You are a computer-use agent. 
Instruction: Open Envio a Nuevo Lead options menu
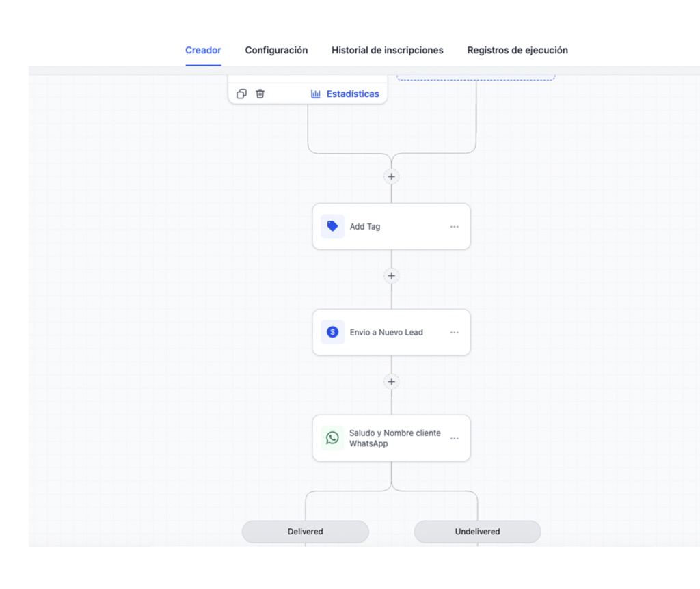tap(455, 333)
